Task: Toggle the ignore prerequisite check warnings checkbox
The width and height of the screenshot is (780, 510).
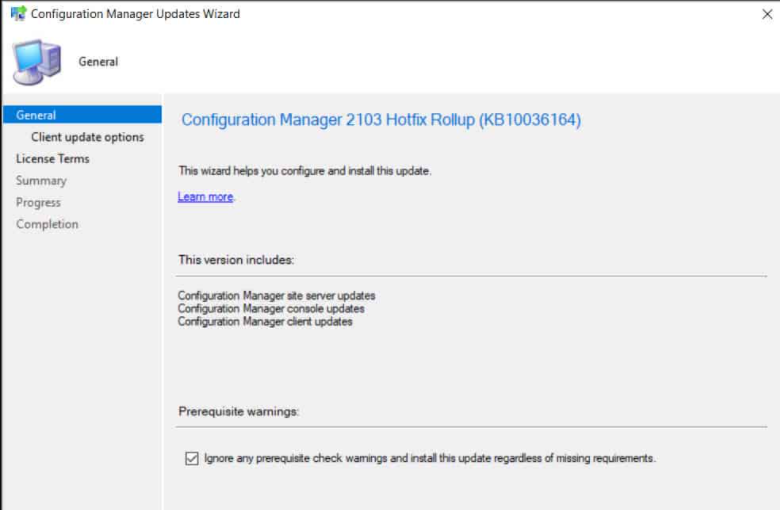Action: pyautogui.click(x=192, y=458)
